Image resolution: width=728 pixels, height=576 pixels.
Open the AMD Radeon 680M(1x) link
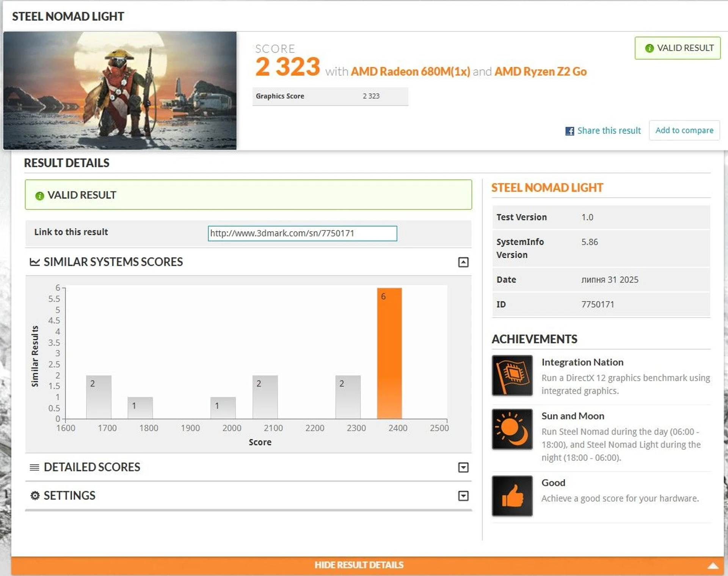tap(410, 72)
